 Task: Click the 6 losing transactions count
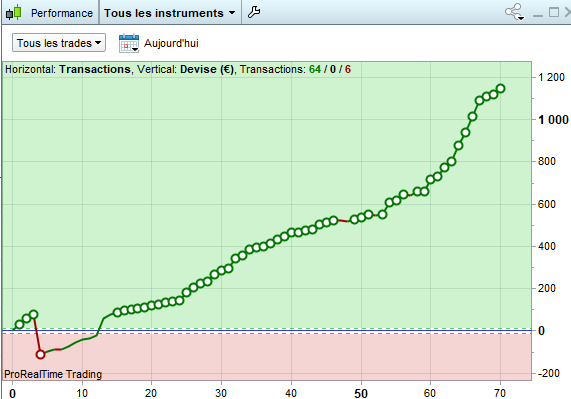348,69
